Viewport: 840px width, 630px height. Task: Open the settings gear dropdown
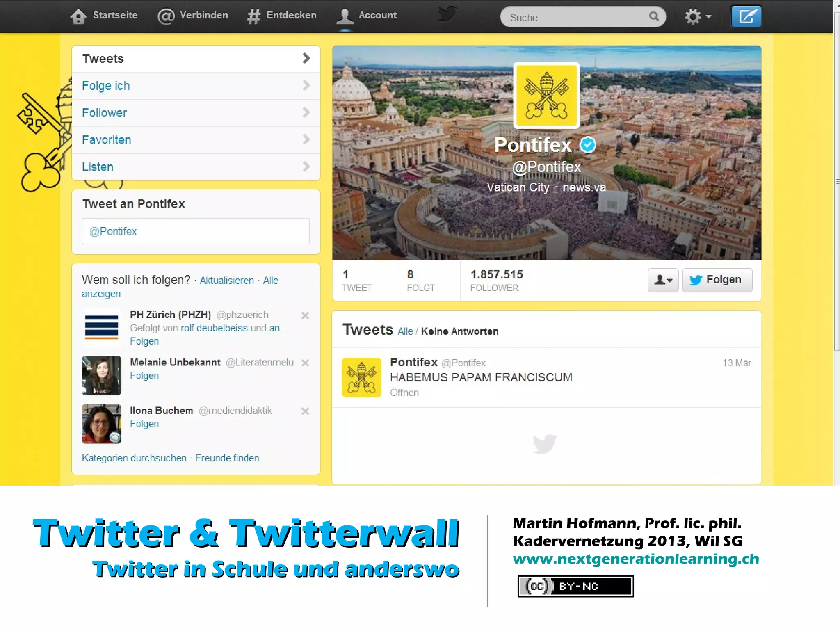click(697, 17)
